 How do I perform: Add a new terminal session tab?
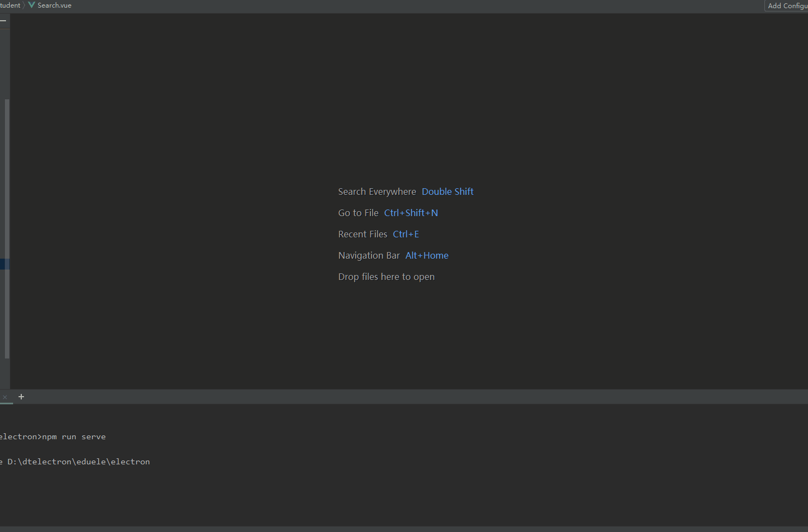[x=21, y=397]
